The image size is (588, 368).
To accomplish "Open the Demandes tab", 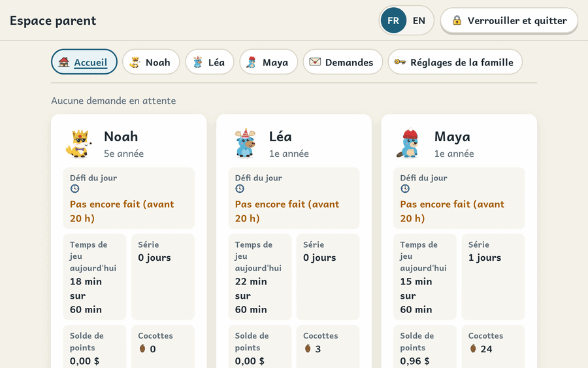I will click(x=343, y=62).
